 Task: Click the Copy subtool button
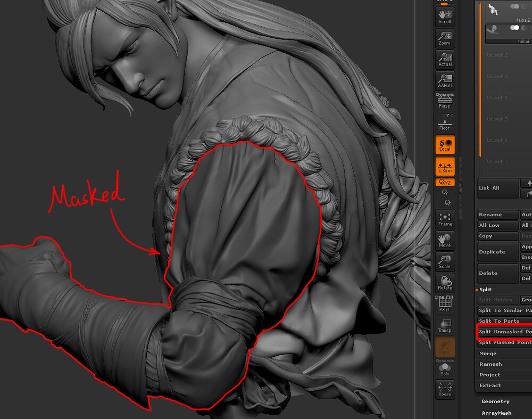click(498, 236)
